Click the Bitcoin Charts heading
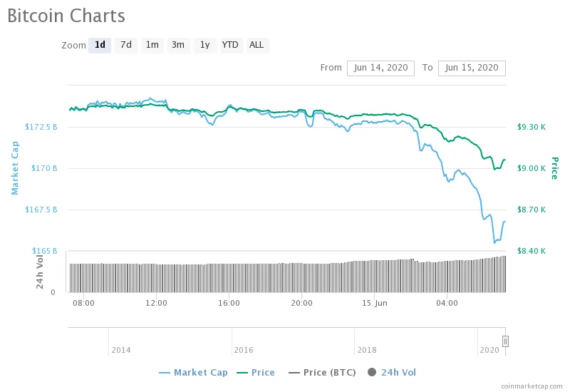The height and width of the screenshot is (392, 570). (66, 16)
